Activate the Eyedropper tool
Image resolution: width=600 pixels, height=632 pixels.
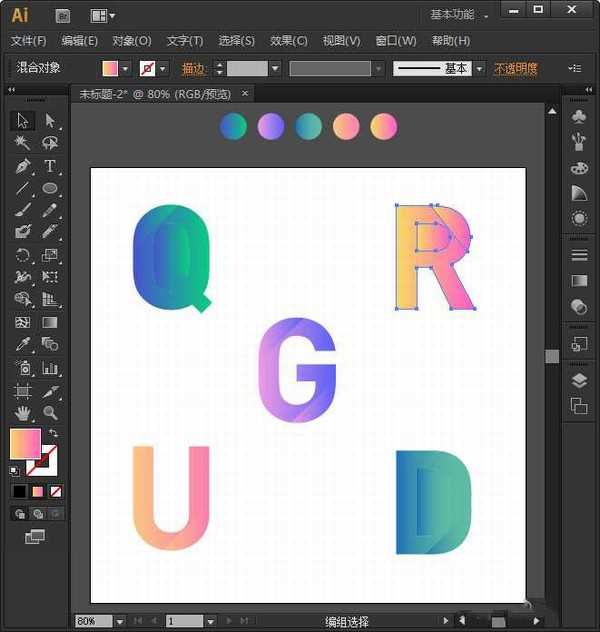tap(23, 344)
